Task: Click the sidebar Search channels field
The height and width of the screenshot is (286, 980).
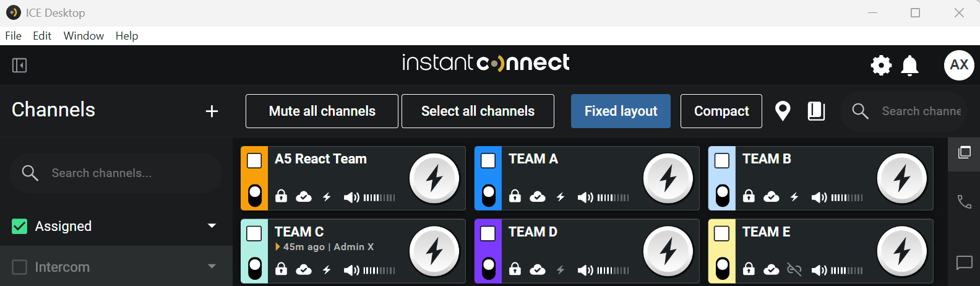Action: click(x=116, y=173)
